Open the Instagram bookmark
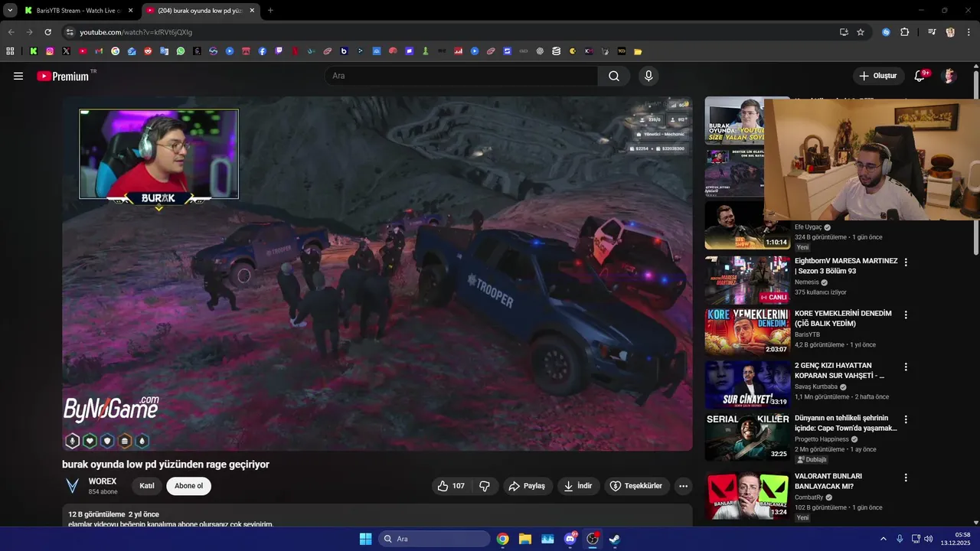 50,51
